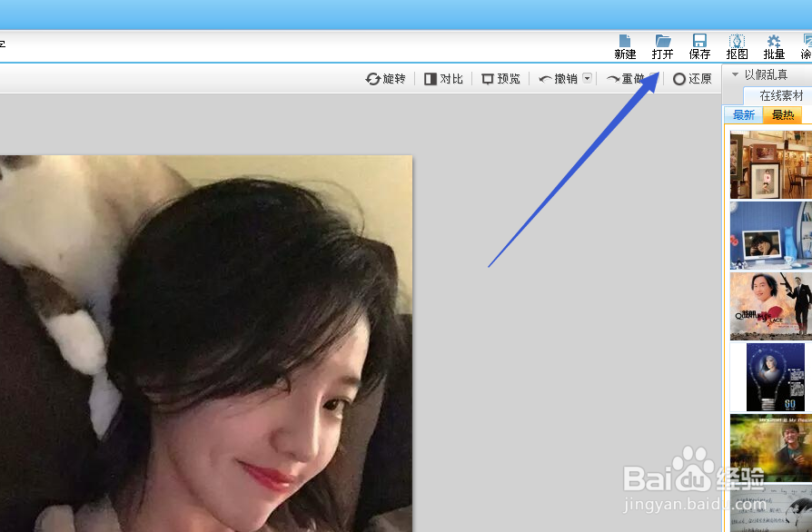Restore the original image via 还原
Viewport: 812px width, 532px height.
point(692,79)
